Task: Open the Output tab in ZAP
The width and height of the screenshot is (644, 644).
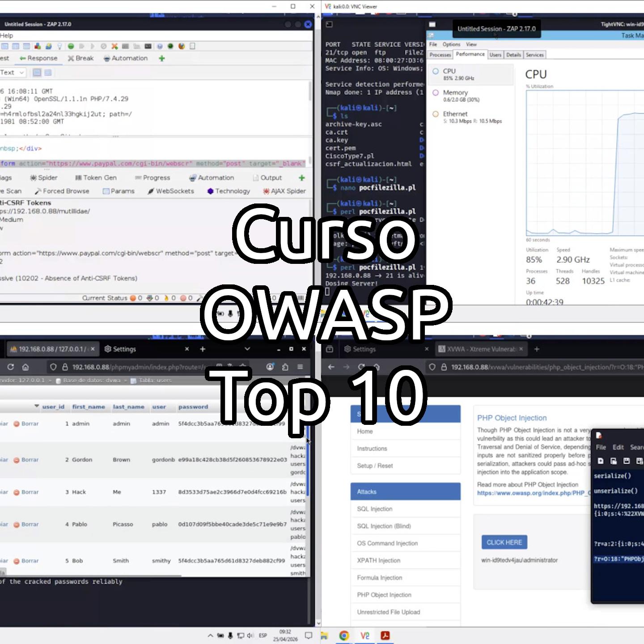Action: coord(267,178)
